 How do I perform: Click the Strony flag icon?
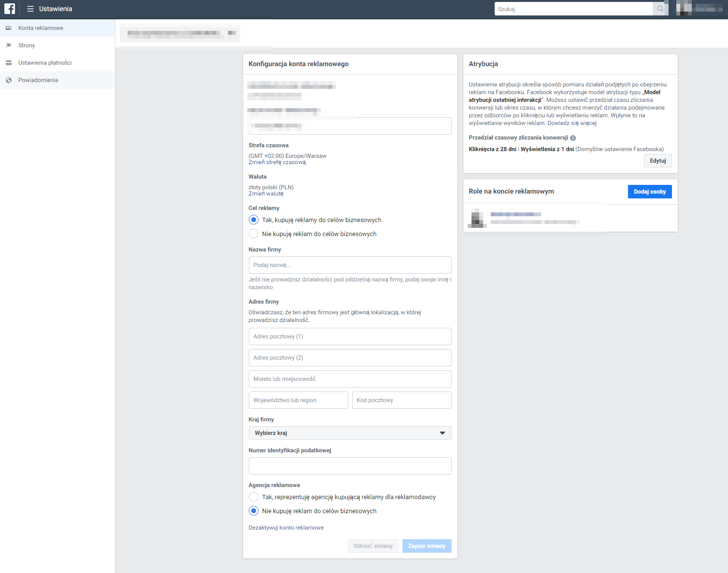tap(9, 45)
